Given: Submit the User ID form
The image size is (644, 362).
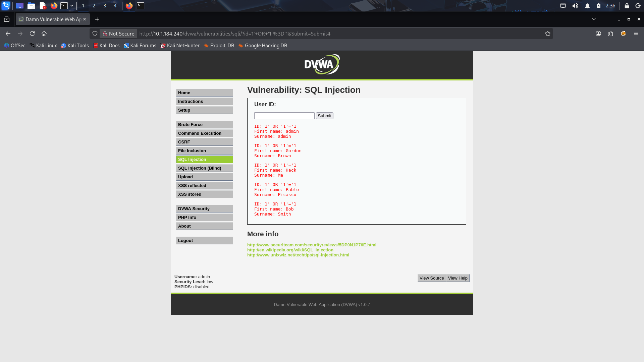Looking at the screenshot, I should click(x=324, y=116).
